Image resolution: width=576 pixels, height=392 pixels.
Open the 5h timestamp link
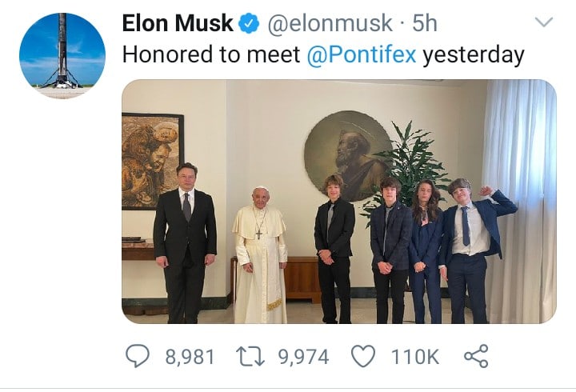click(x=426, y=24)
